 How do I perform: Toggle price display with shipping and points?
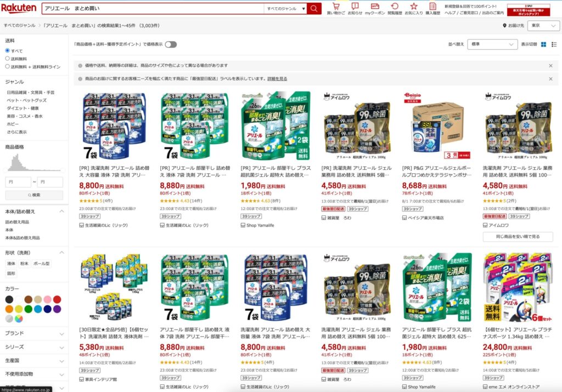171,44
